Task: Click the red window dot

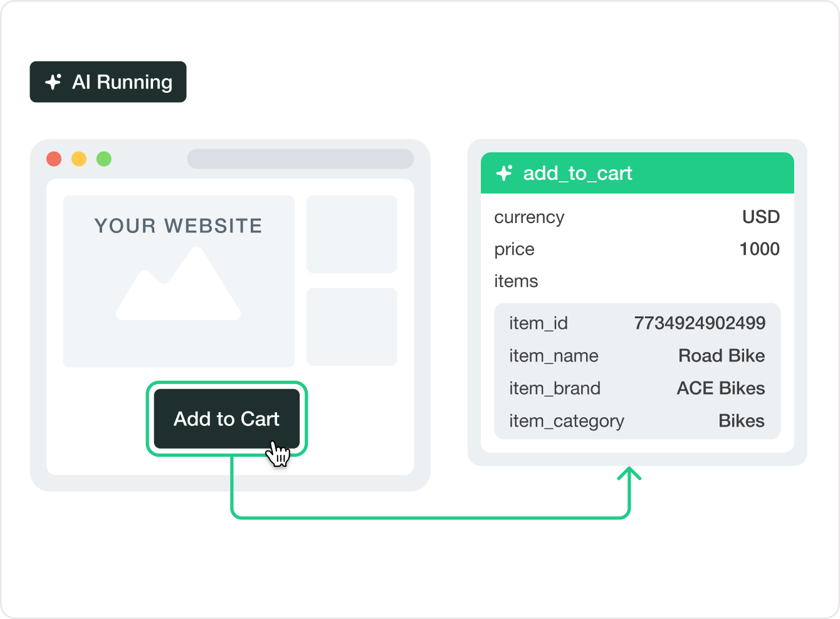Action: [x=54, y=159]
